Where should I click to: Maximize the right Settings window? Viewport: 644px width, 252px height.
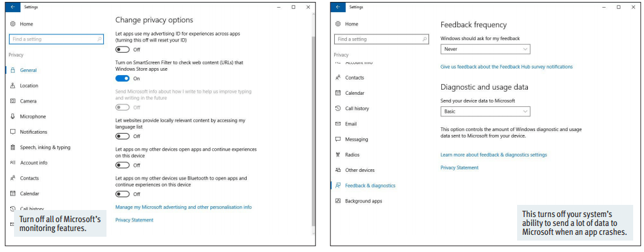tap(618, 7)
